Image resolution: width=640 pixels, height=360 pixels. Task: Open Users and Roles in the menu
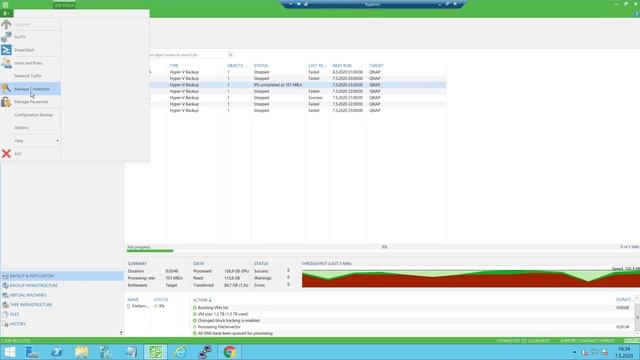coord(31,63)
